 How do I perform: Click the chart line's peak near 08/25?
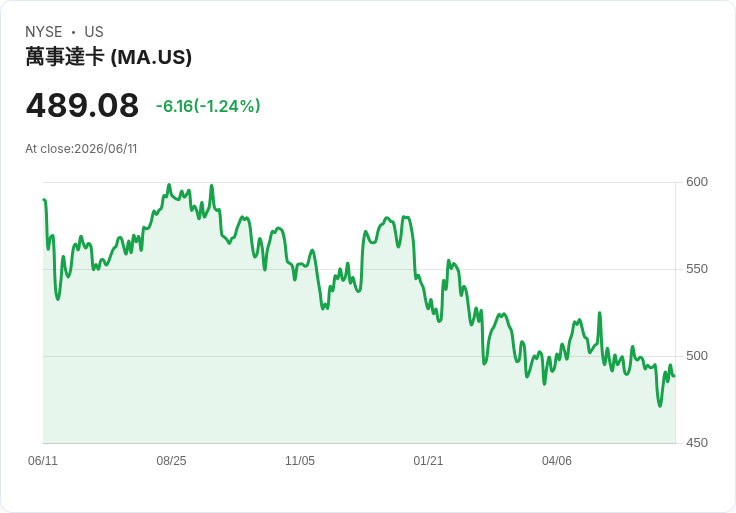[169, 185]
